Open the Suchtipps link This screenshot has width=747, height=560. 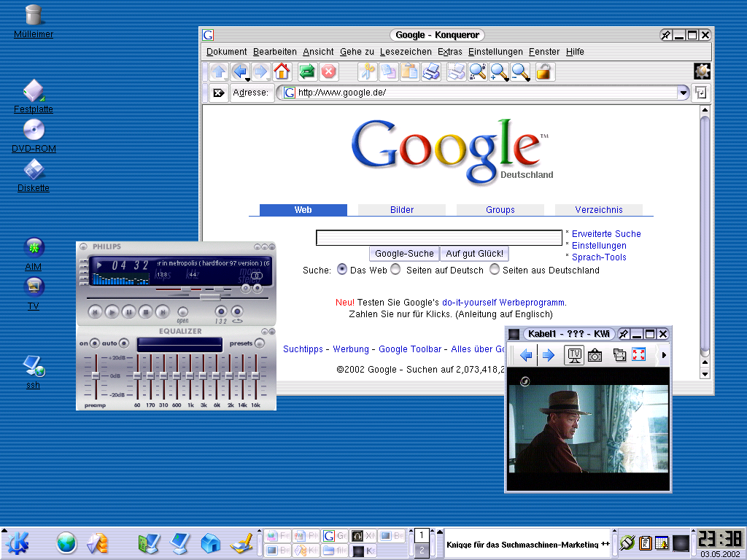tap(303, 349)
